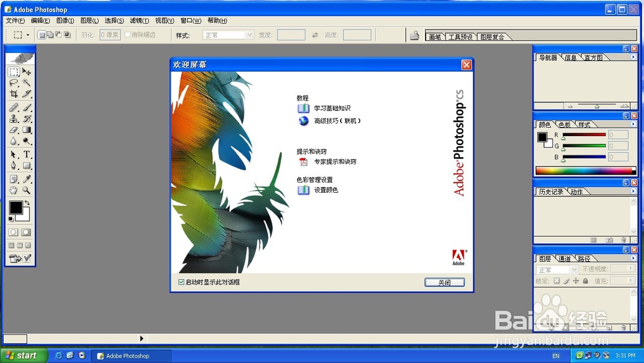Image resolution: width=644 pixels, height=363 pixels.
Task: Select the Hand tool
Action: 14,190
